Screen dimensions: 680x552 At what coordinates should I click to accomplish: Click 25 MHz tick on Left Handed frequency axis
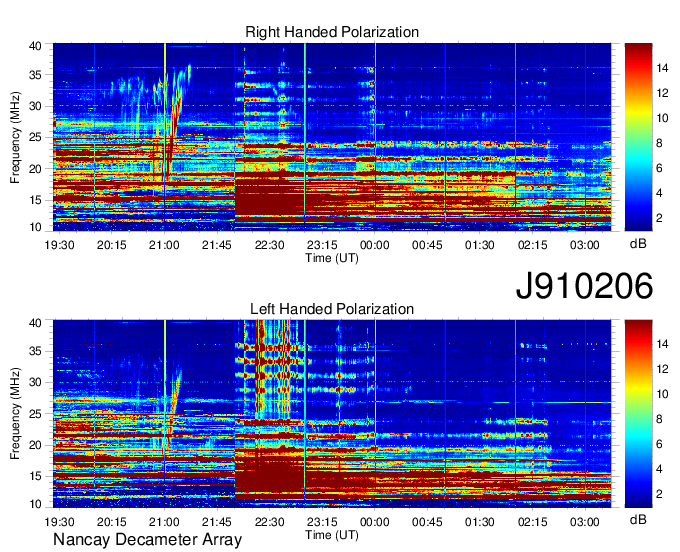click(35, 414)
